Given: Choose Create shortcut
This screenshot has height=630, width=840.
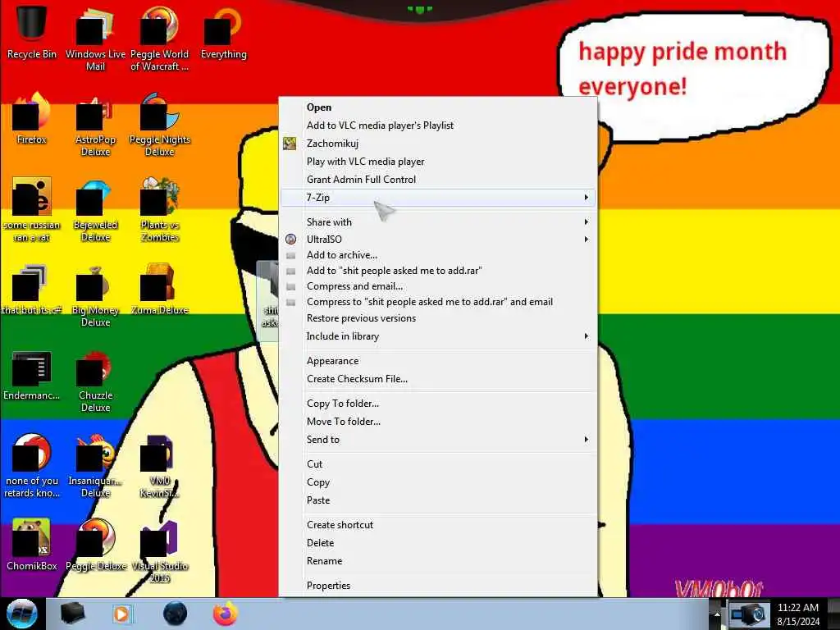Looking at the screenshot, I should (x=438, y=525).
